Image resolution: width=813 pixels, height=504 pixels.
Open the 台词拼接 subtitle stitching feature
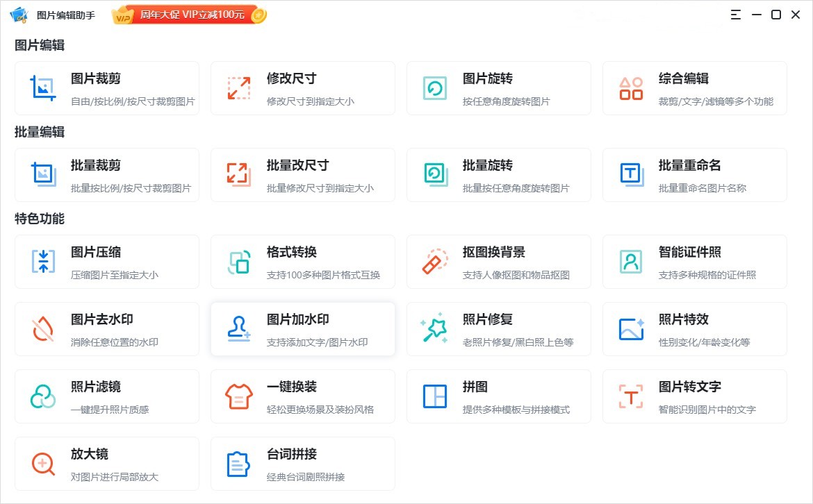click(238, 464)
